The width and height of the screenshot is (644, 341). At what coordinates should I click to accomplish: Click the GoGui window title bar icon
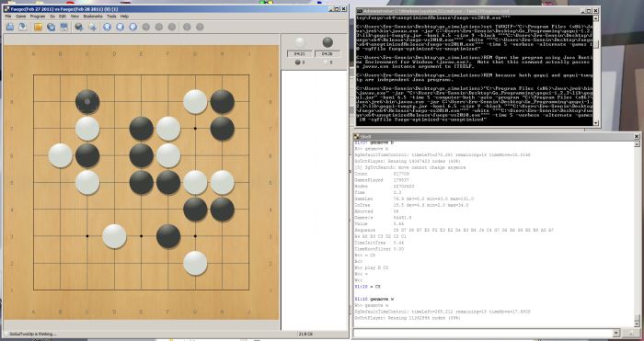(x=7, y=8)
